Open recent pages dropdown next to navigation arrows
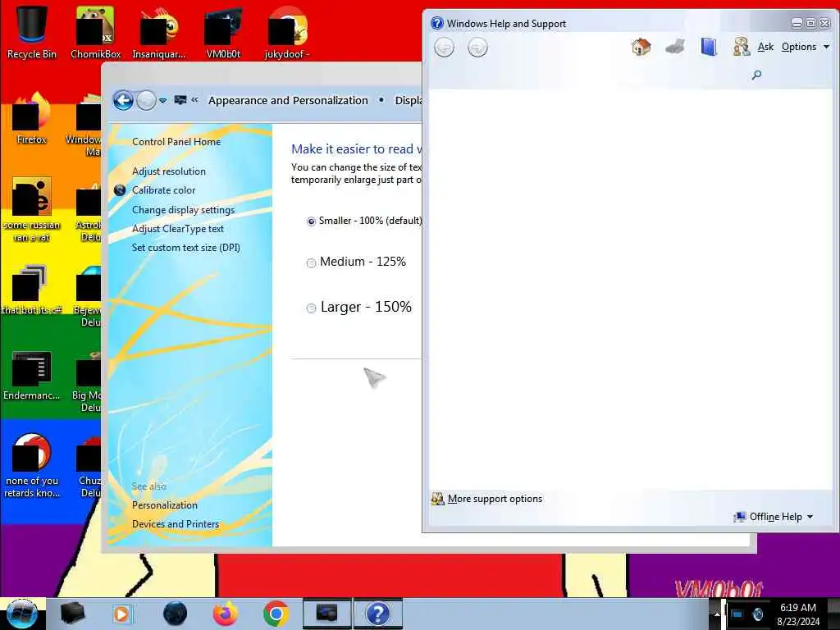Screen dimensions: 840x630 (x=163, y=101)
